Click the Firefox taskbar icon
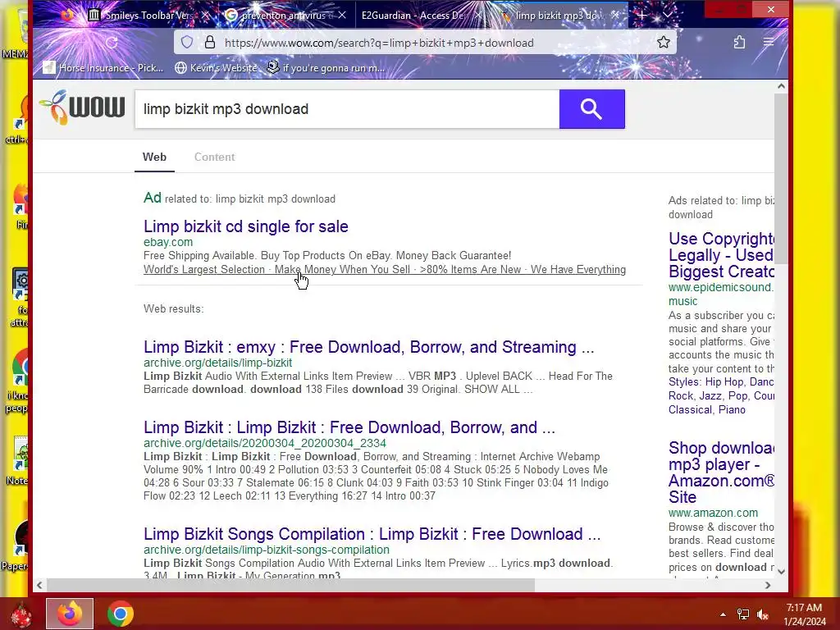Image resolution: width=840 pixels, height=630 pixels. click(x=70, y=614)
